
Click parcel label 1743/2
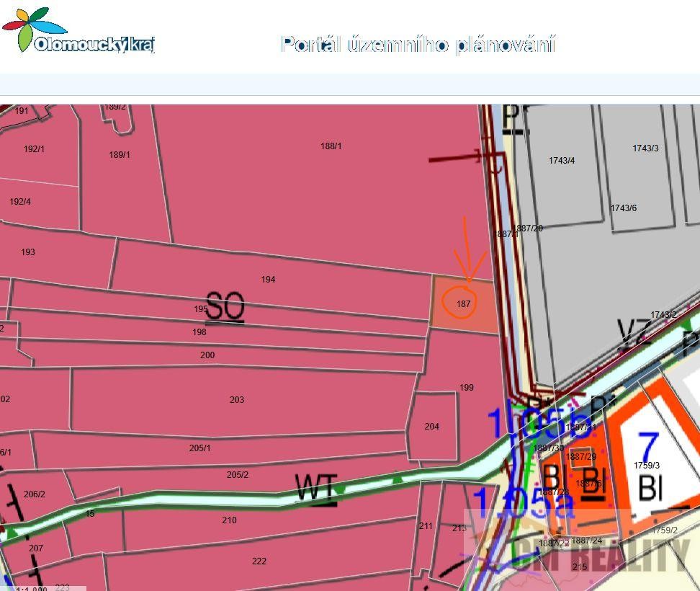(663, 314)
